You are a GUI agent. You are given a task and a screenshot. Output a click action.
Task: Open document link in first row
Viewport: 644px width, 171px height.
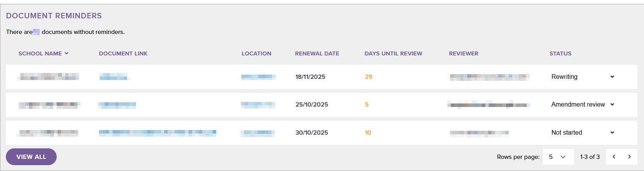point(113,77)
